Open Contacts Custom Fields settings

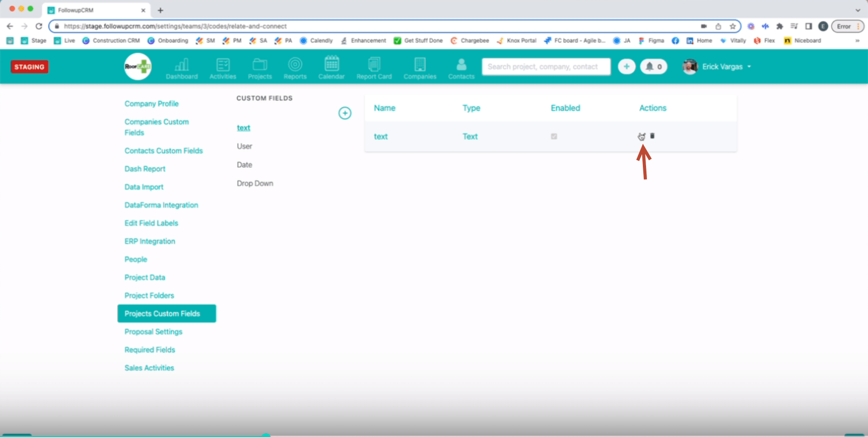pos(164,151)
